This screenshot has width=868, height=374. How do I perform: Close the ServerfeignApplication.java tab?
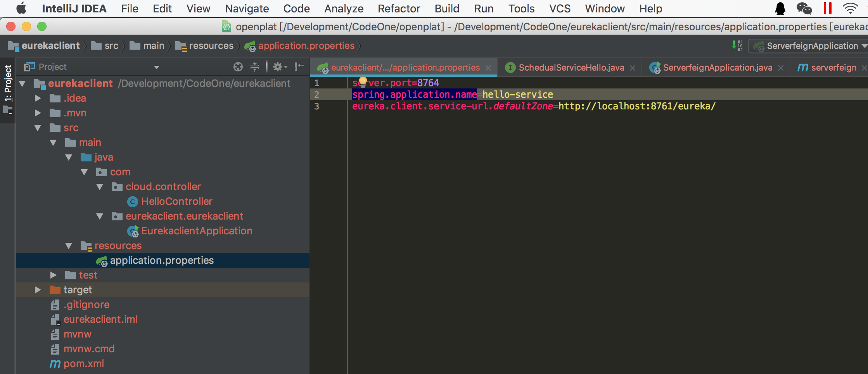[781, 68]
